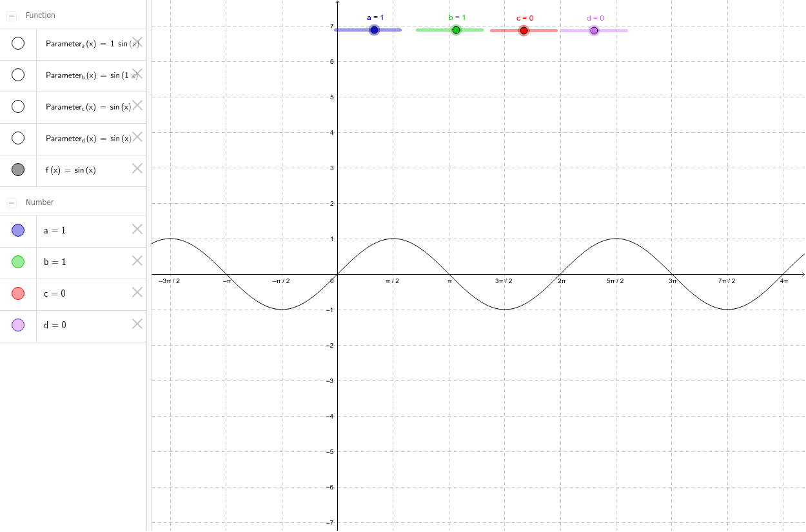Select the f(x) = sin(x) expression
806x532 pixels.
(x=70, y=170)
